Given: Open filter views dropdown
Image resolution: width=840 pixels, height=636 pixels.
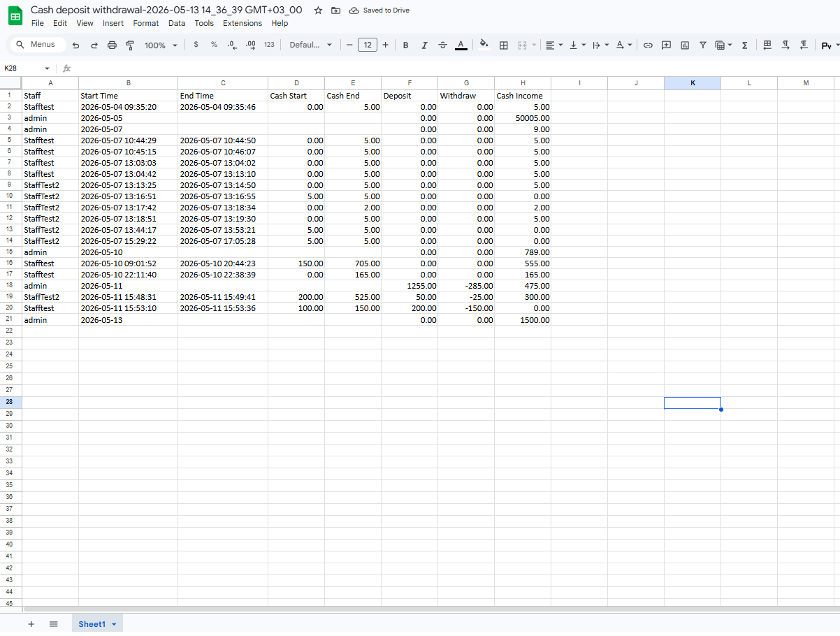Looking at the screenshot, I should point(724,45).
